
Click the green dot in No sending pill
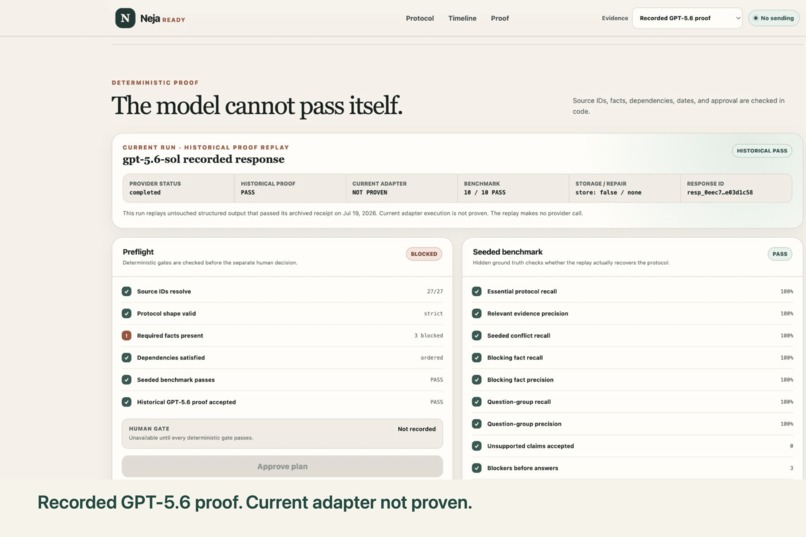coord(756,18)
